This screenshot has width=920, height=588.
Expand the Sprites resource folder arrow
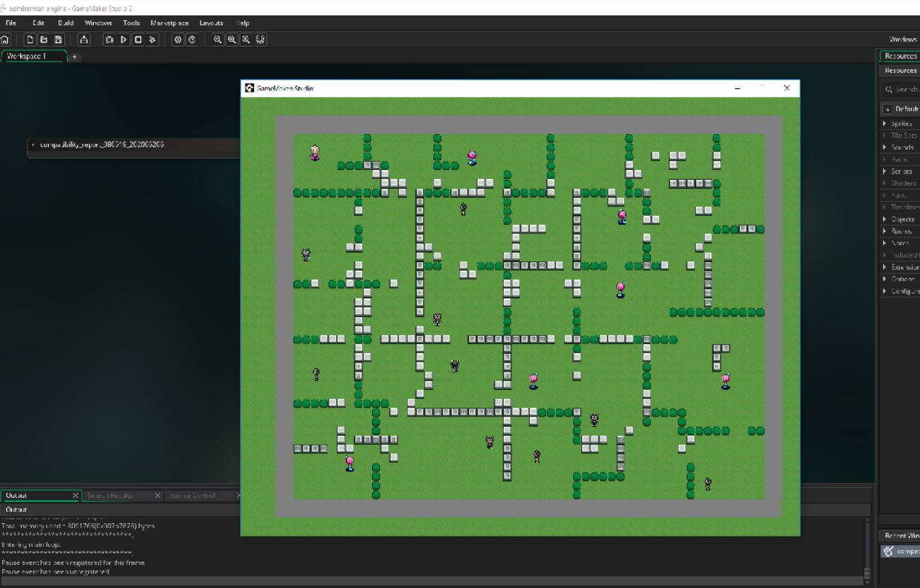pyautogui.click(x=886, y=123)
